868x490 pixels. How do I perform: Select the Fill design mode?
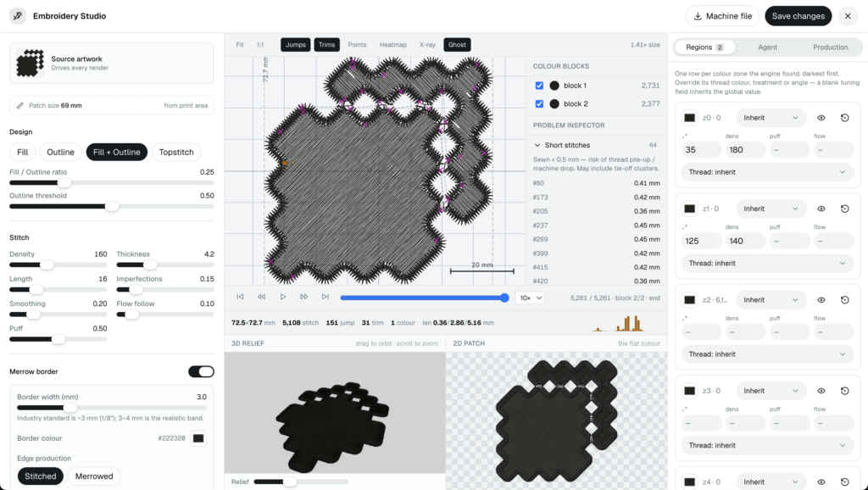pyautogui.click(x=23, y=153)
